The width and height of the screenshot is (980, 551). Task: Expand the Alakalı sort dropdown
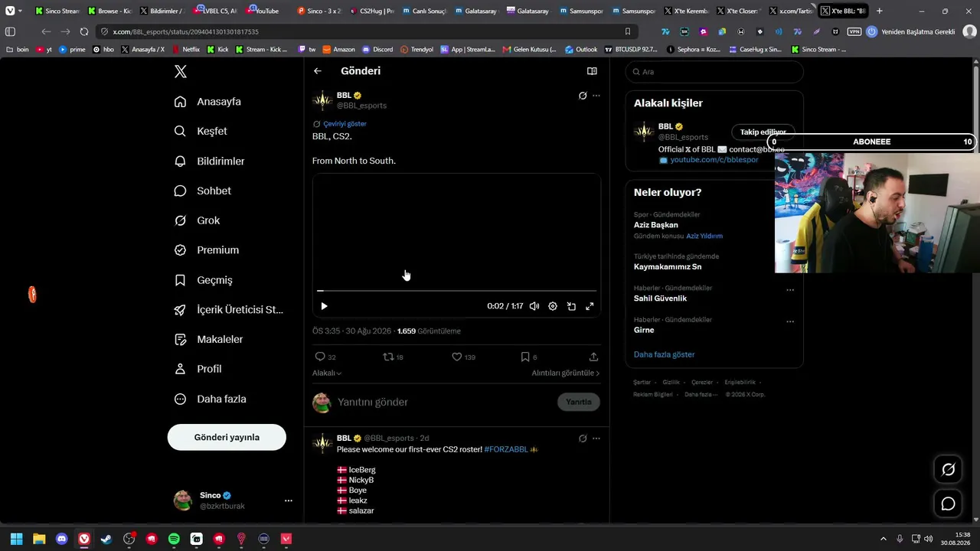coord(327,373)
